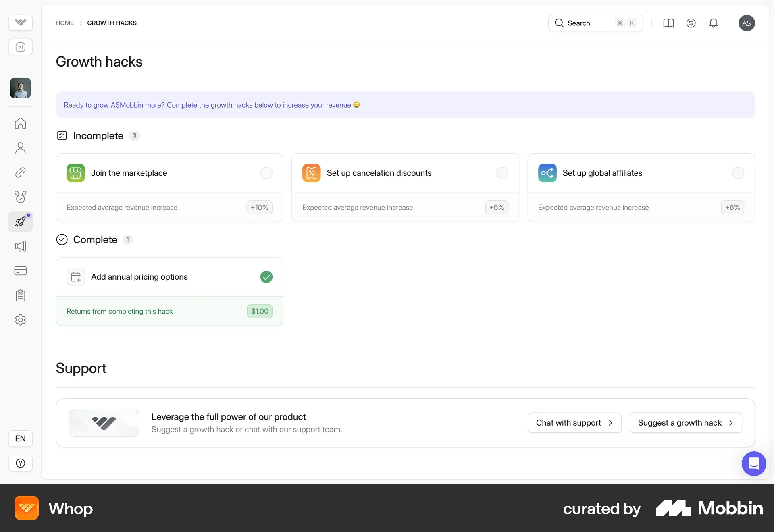Navigate to HOME in the breadcrumb
This screenshot has height=532, width=774.
[64, 23]
